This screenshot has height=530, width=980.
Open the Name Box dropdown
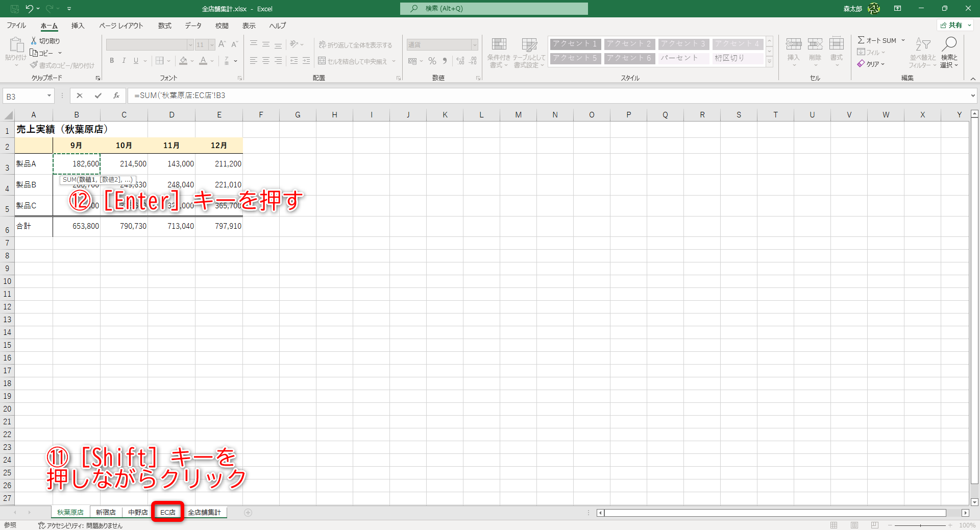(x=49, y=95)
